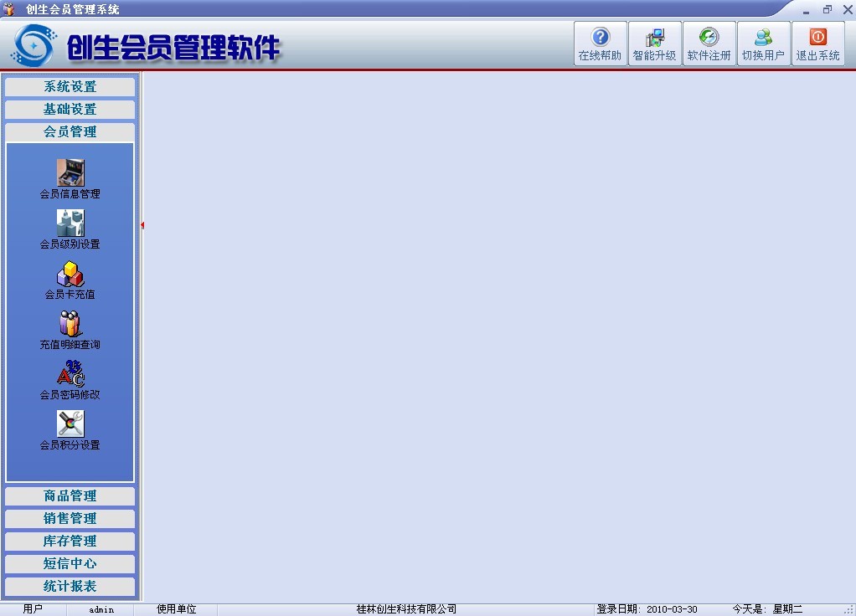Launch 智能升级 from top toolbar
This screenshot has height=616, width=856.
(654, 44)
